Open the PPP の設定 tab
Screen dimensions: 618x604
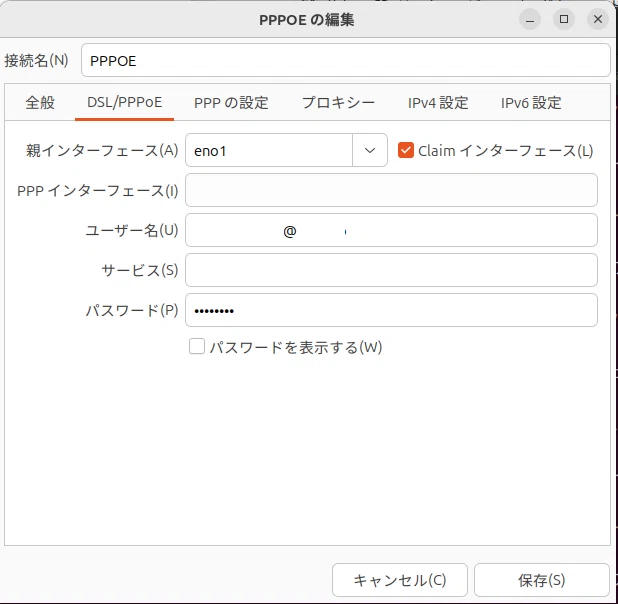click(x=231, y=103)
